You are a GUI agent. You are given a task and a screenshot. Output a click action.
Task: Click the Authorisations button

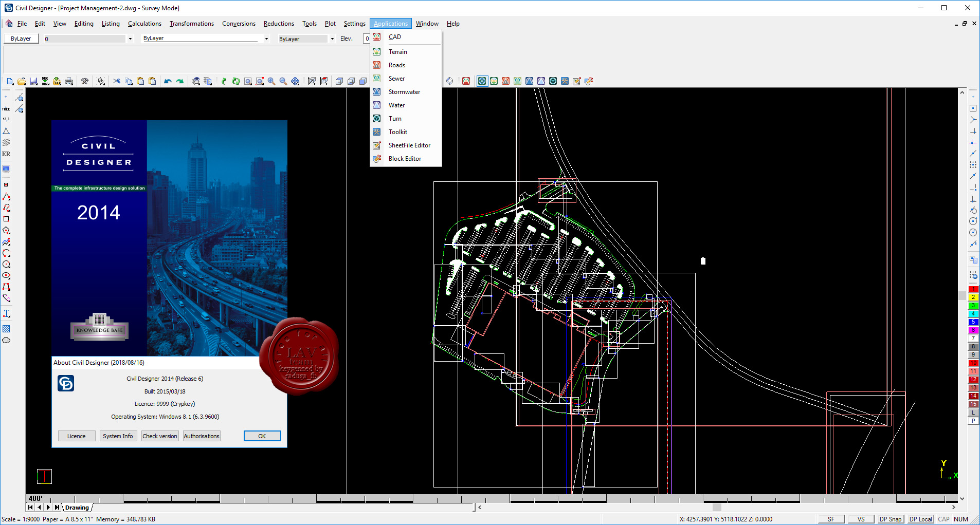point(202,436)
